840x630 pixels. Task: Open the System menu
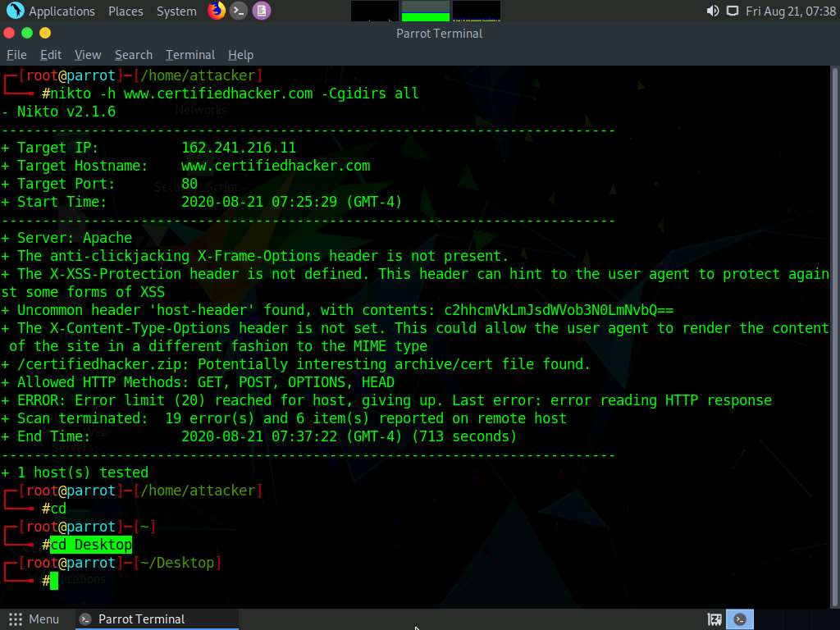176,11
